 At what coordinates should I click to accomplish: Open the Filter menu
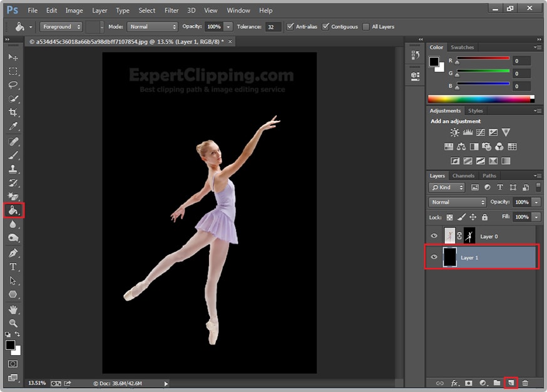(171, 11)
